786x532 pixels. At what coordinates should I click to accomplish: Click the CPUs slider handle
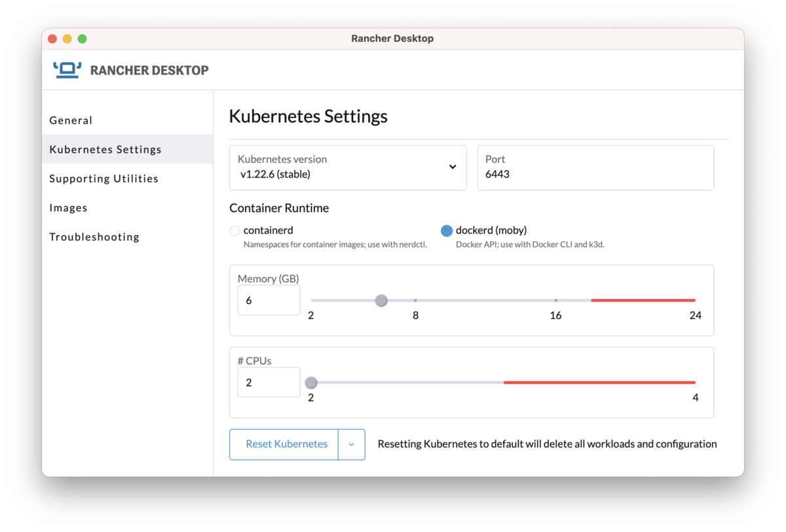[x=311, y=383]
